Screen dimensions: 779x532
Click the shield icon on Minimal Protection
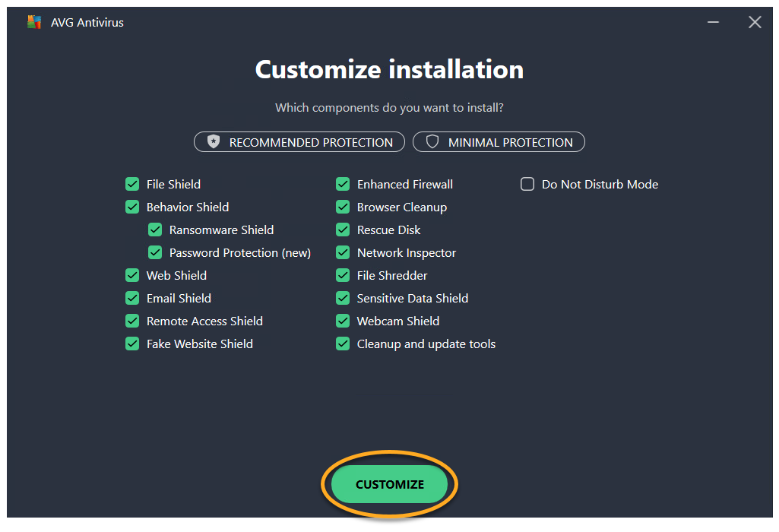432,142
